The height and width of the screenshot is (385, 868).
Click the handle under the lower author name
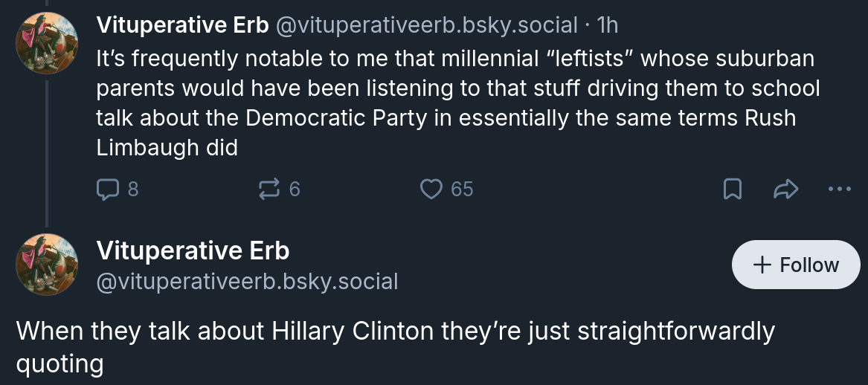pyautogui.click(x=247, y=281)
